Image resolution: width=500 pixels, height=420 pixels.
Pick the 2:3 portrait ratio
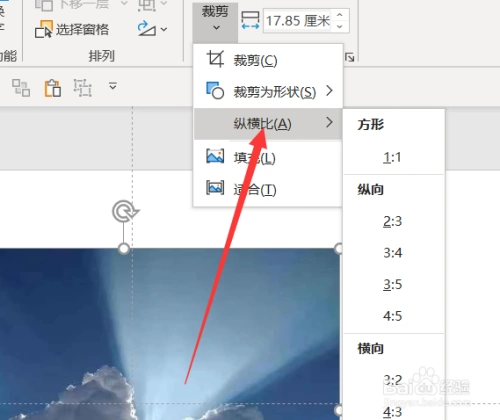tap(393, 221)
